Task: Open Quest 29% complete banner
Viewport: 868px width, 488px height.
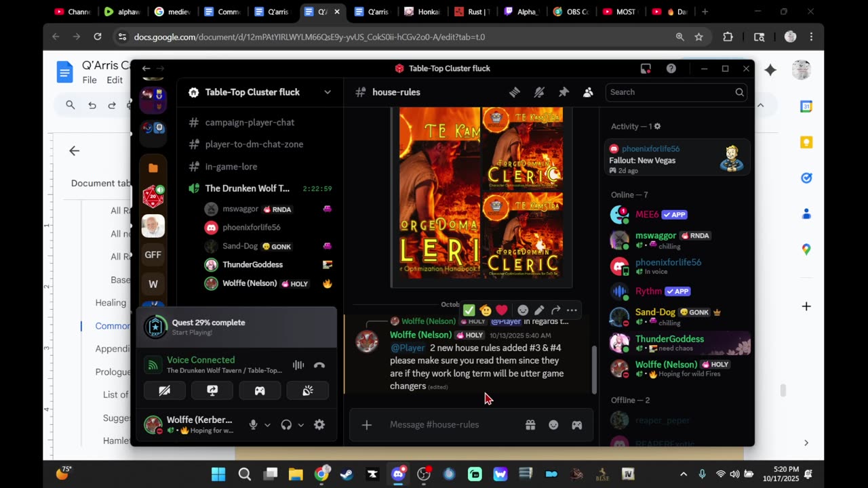Action: [x=237, y=327]
